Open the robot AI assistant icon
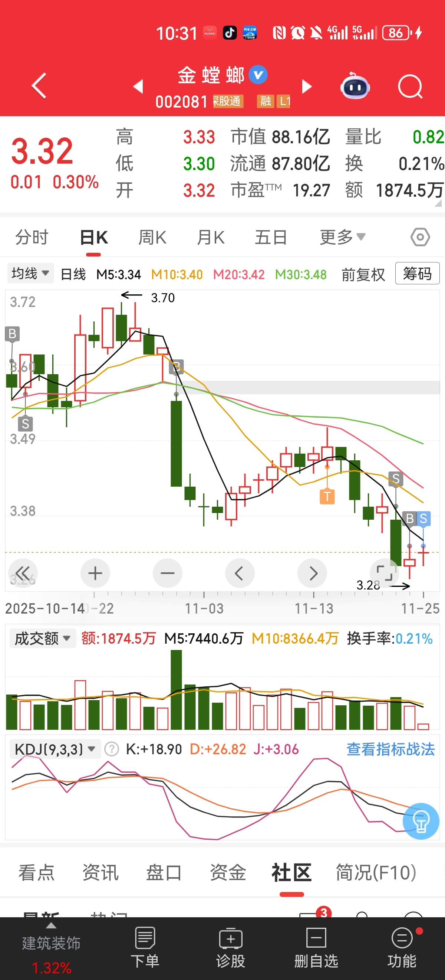445x980 pixels. (x=355, y=86)
